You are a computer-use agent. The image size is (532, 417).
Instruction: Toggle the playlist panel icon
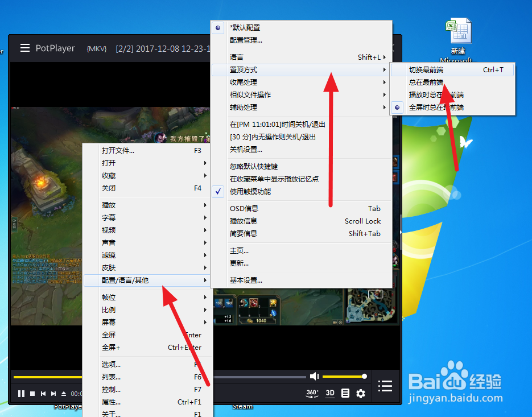(x=385, y=386)
